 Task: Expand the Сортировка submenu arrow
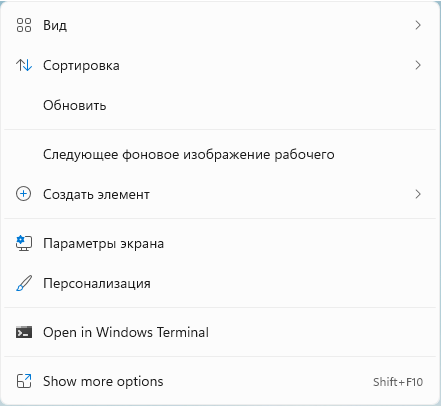tap(418, 65)
